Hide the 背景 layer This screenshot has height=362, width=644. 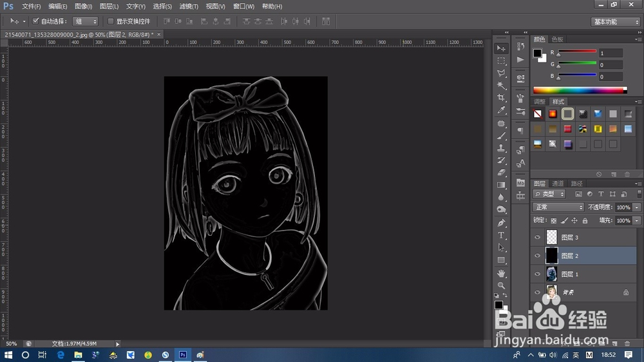(537, 292)
